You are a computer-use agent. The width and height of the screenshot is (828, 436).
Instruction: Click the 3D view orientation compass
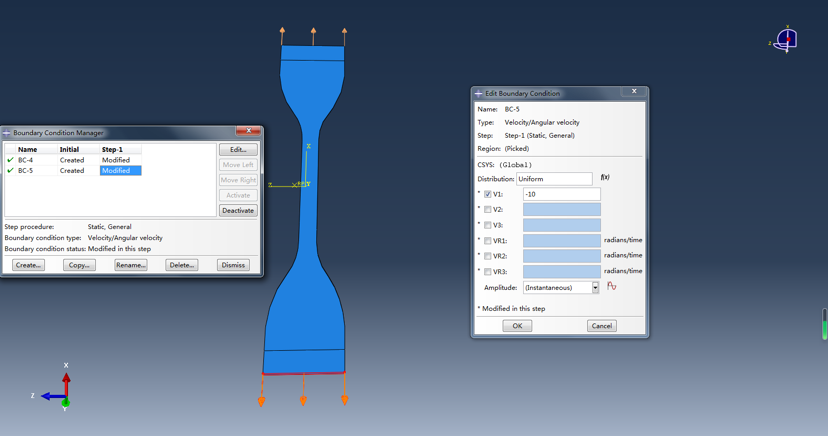click(x=786, y=39)
